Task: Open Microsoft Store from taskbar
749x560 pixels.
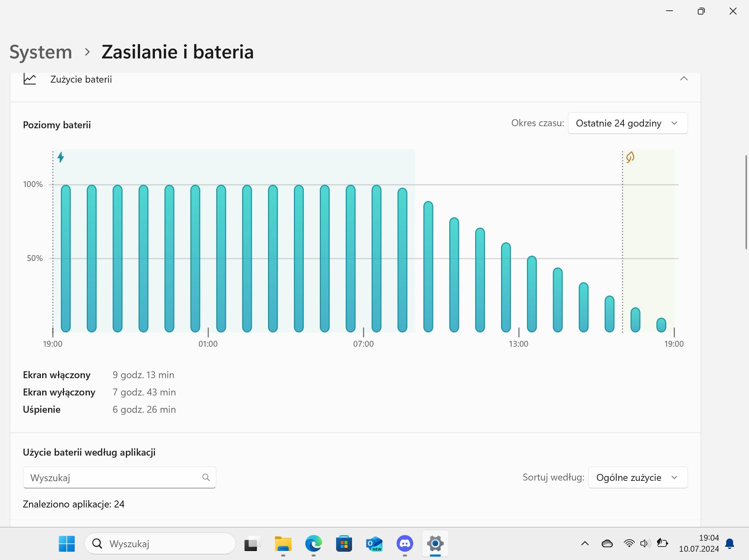Action: pyautogui.click(x=344, y=544)
